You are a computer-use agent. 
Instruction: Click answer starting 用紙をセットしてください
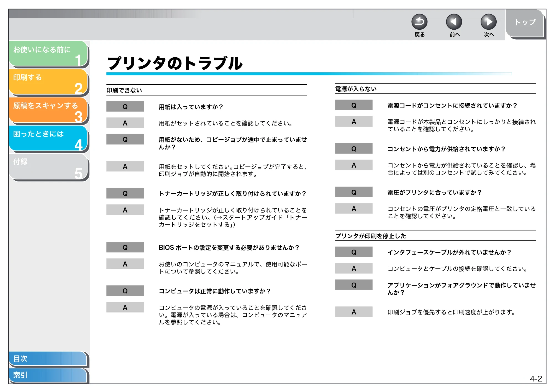click(233, 170)
